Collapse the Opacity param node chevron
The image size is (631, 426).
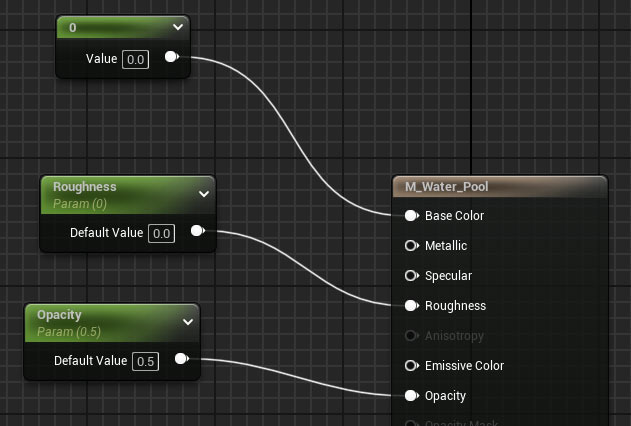click(188, 322)
